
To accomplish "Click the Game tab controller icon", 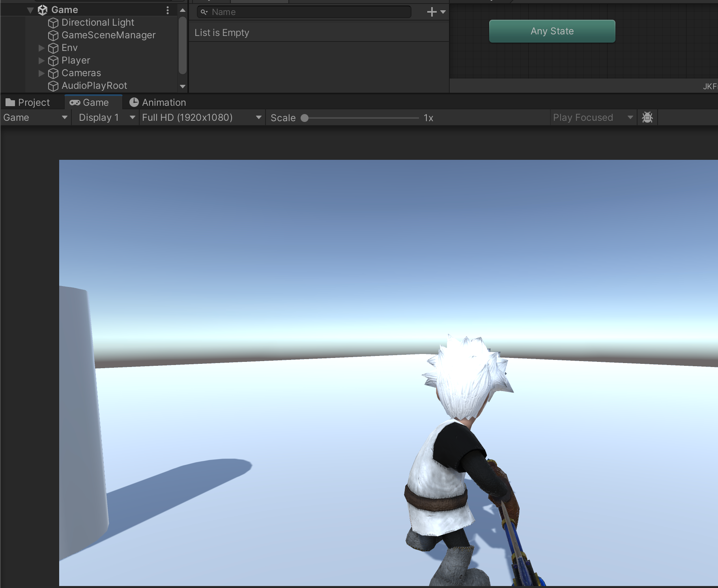I will coord(75,103).
